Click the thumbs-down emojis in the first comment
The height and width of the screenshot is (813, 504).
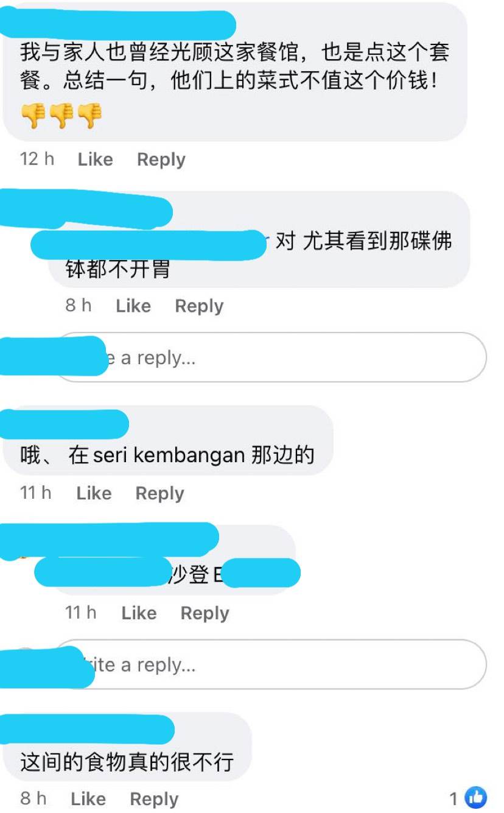[x=61, y=115]
